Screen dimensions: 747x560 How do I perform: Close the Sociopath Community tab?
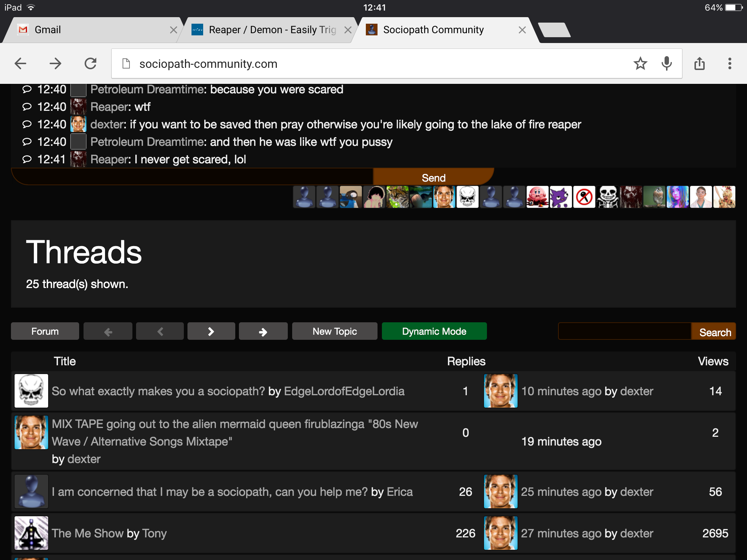522,30
